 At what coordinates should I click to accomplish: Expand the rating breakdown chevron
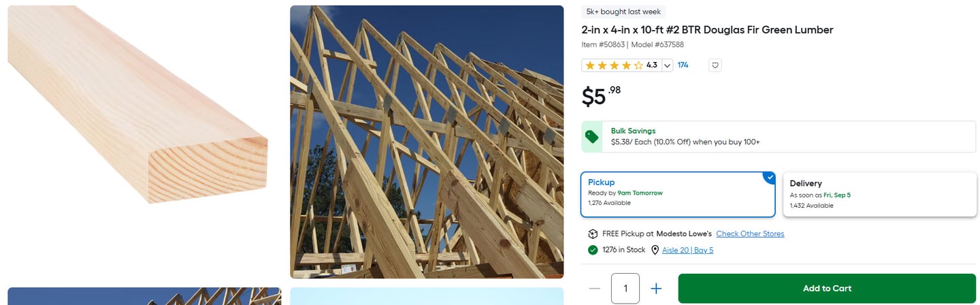[x=667, y=65]
